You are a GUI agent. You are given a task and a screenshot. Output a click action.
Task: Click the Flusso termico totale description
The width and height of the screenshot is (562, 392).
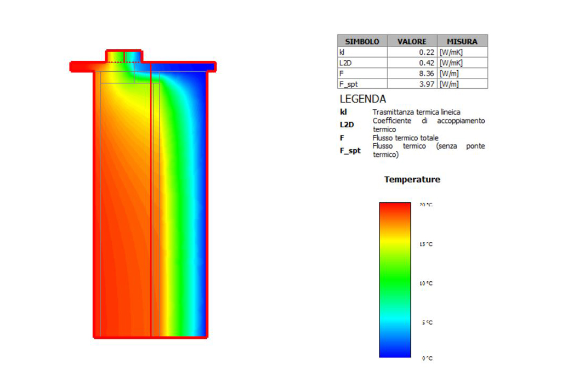[405, 138]
